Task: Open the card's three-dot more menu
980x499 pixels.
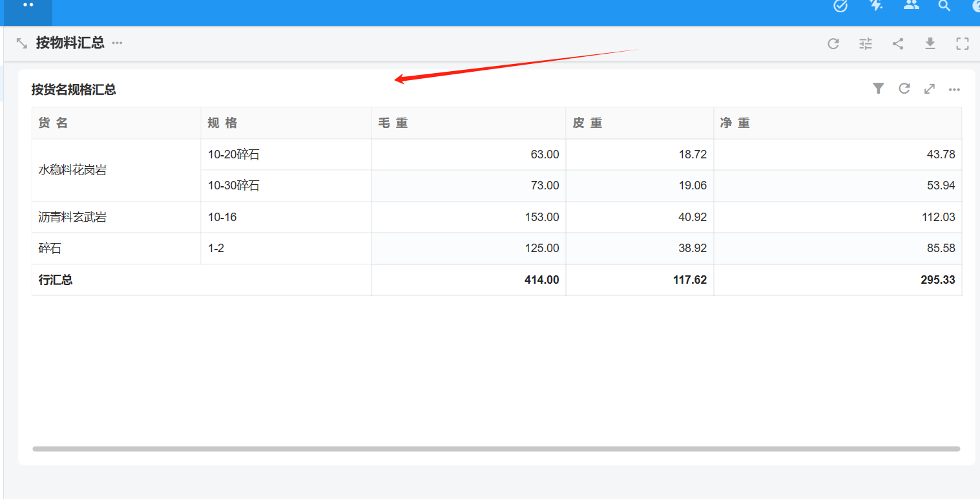Action: 954,89
